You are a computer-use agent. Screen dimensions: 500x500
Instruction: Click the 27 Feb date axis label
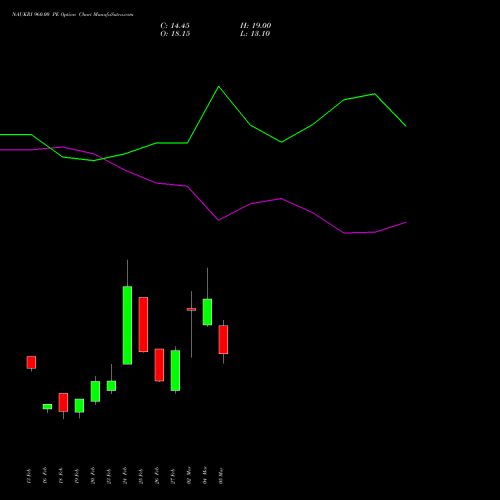point(173,476)
